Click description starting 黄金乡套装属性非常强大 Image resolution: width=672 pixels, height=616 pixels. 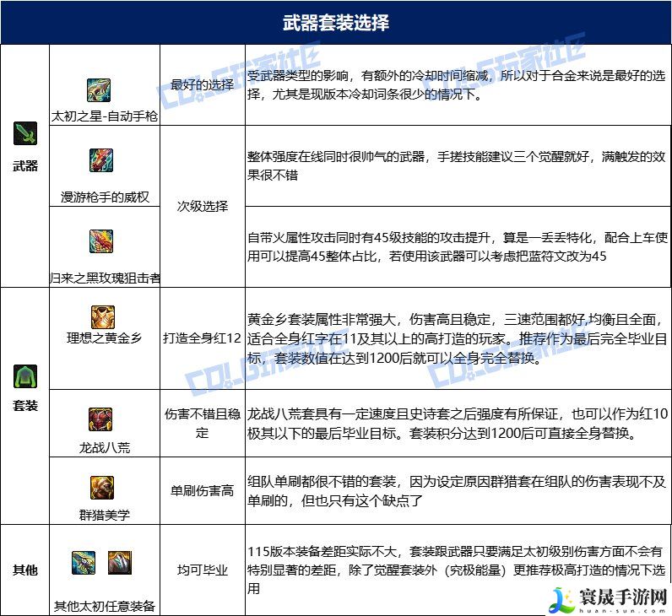[458, 338]
